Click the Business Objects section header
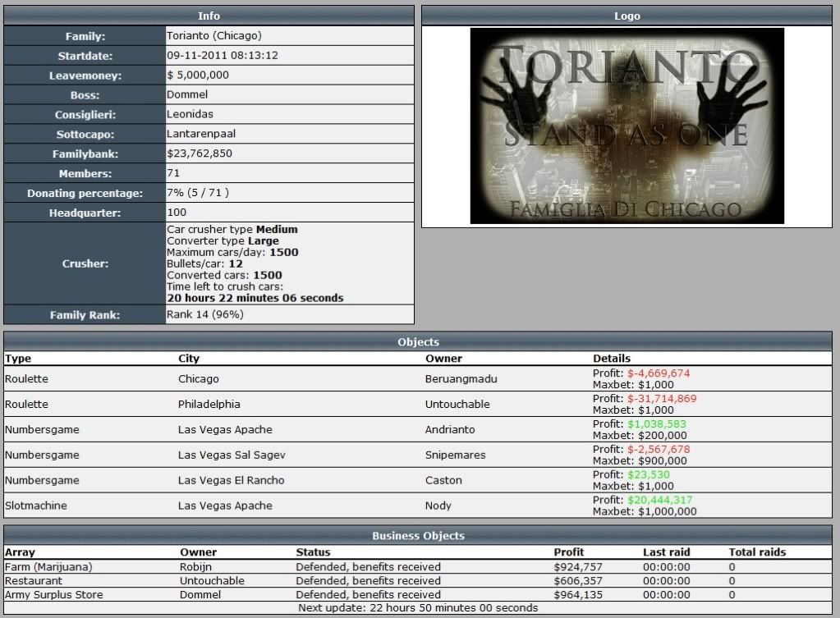This screenshot has height=618, width=840. 418,536
